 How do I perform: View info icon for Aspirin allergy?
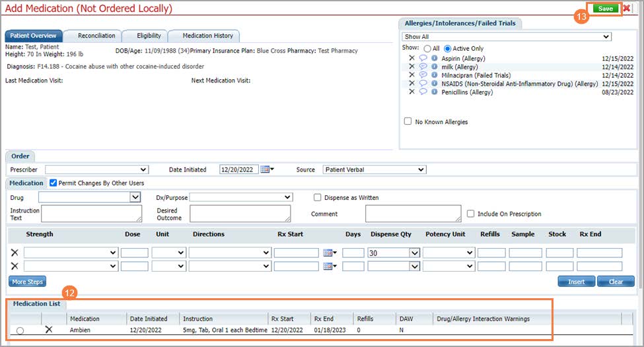click(434, 58)
